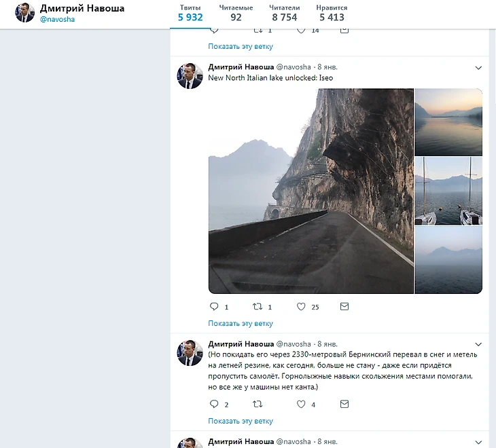Viewport: 496px width, 448px height.
Task: Open the sailboats photo thumbnail
Action: tap(448, 191)
